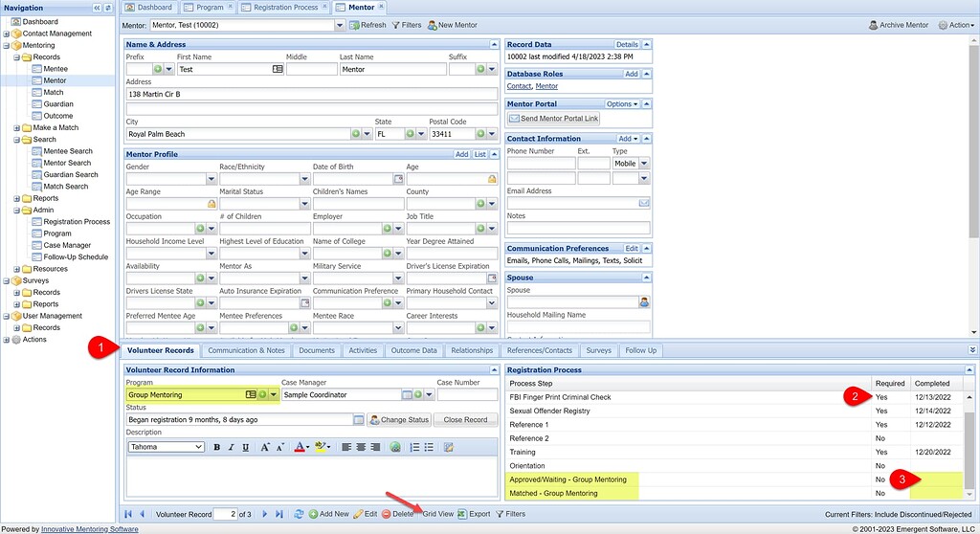The width and height of the screenshot is (980, 534).
Task: Toggle underline in the Description editor
Action: pyautogui.click(x=246, y=447)
